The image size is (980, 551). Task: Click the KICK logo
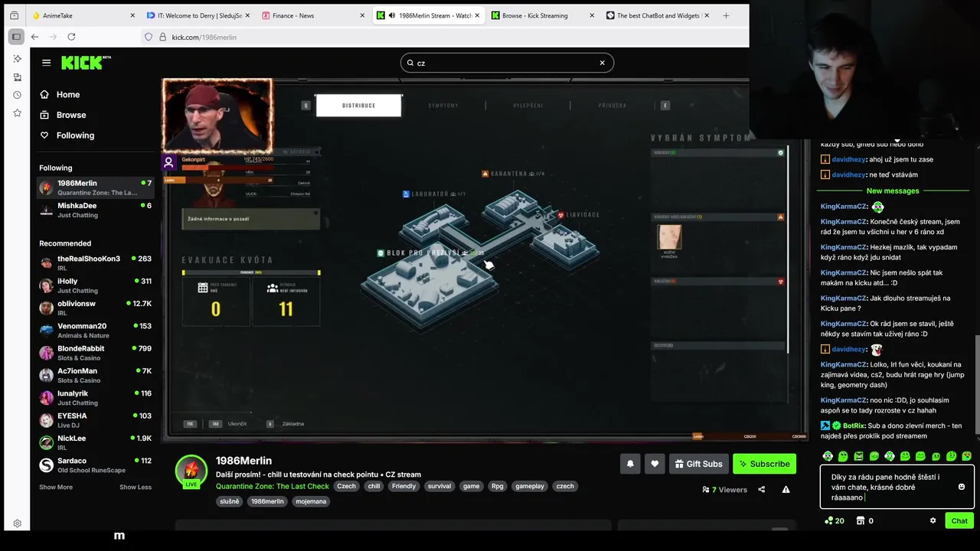coord(86,63)
